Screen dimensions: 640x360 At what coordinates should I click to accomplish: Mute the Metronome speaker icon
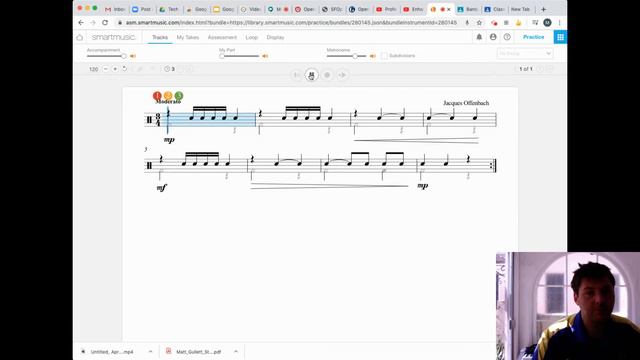[373, 56]
